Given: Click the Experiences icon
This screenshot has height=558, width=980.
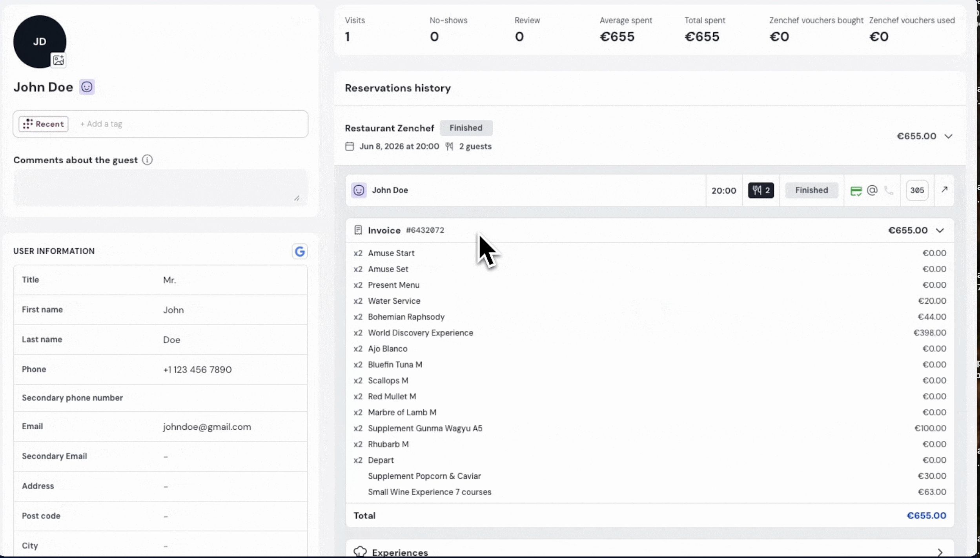Looking at the screenshot, I should (360, 552).
